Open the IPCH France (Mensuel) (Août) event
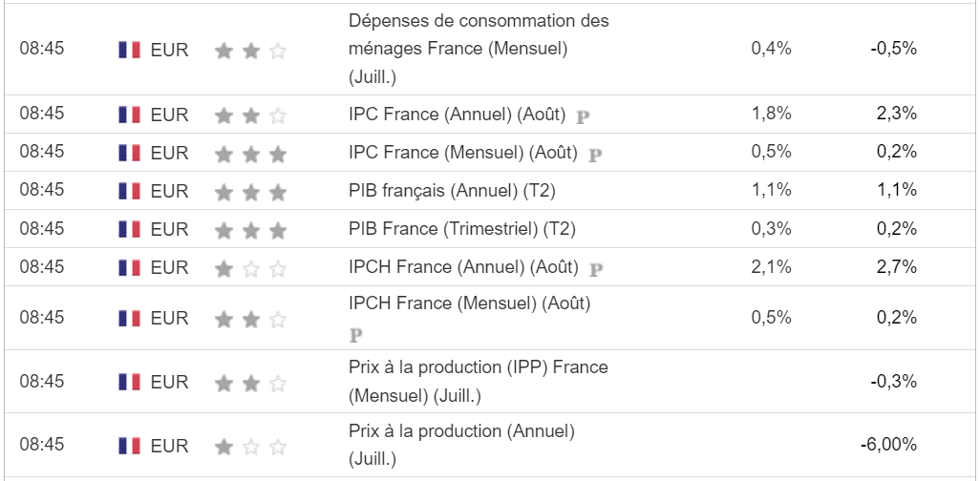 [x=470, y=304]
